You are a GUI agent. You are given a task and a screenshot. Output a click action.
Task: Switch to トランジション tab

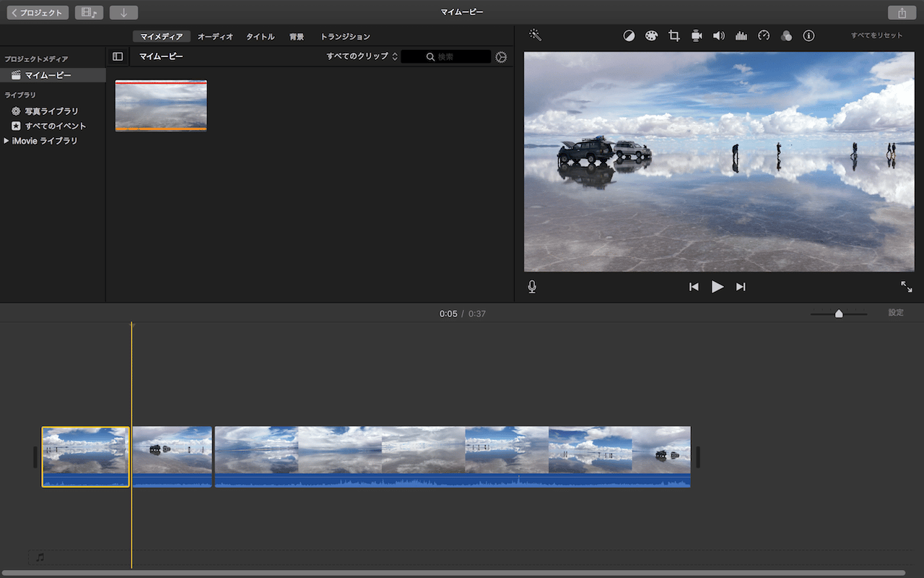[x=345, y=37]
